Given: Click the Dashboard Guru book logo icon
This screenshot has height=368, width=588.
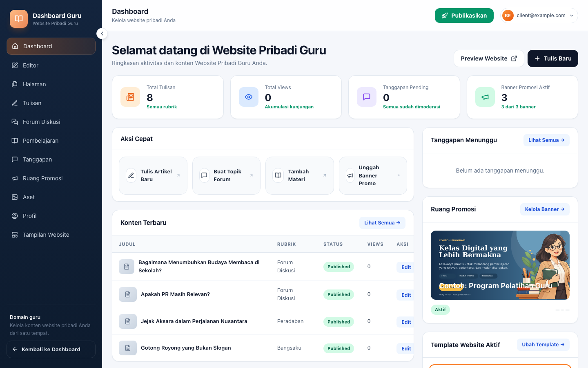Looking at the screenshot, I should click(19, 19).
